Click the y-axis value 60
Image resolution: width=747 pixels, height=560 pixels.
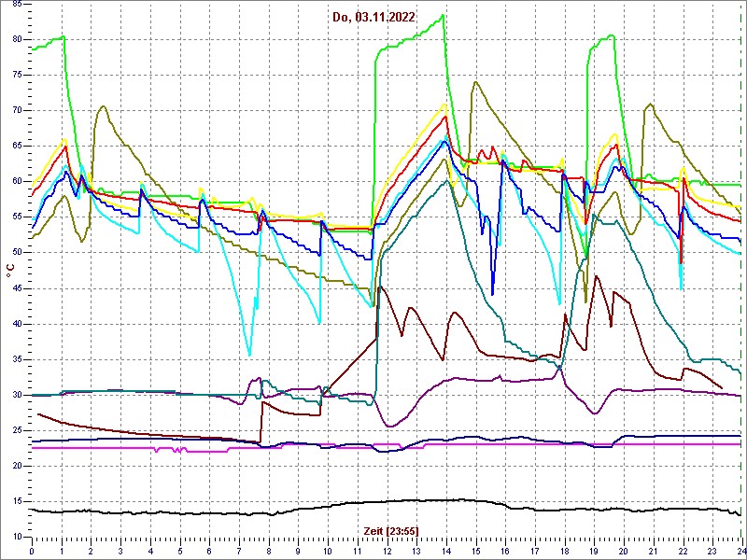[16, 181]
